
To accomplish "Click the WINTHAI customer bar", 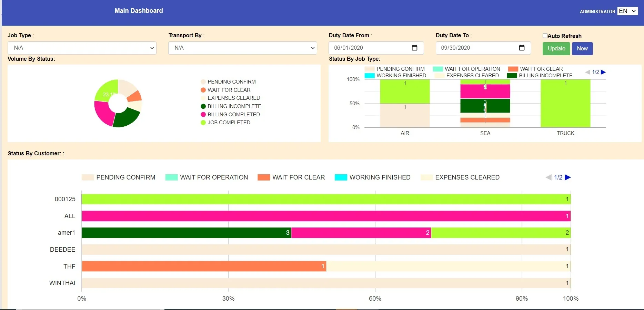I will pyautogui.click(x=326, y=283).
